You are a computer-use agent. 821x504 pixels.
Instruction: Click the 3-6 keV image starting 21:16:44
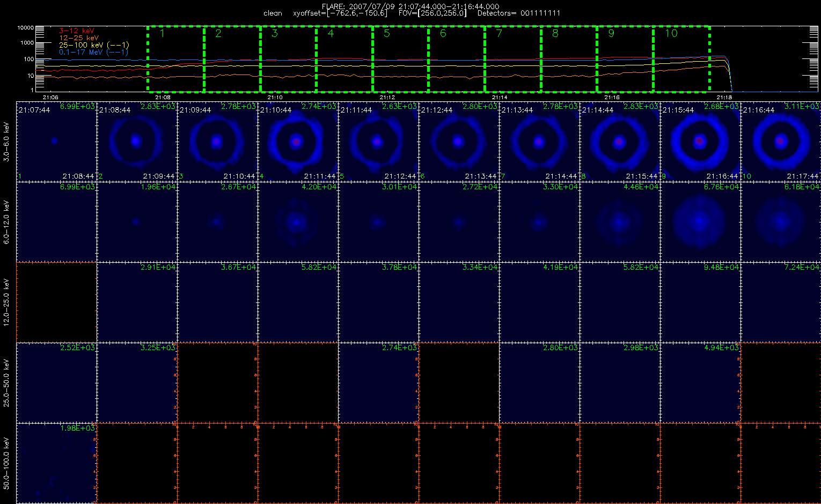[781, 142]
